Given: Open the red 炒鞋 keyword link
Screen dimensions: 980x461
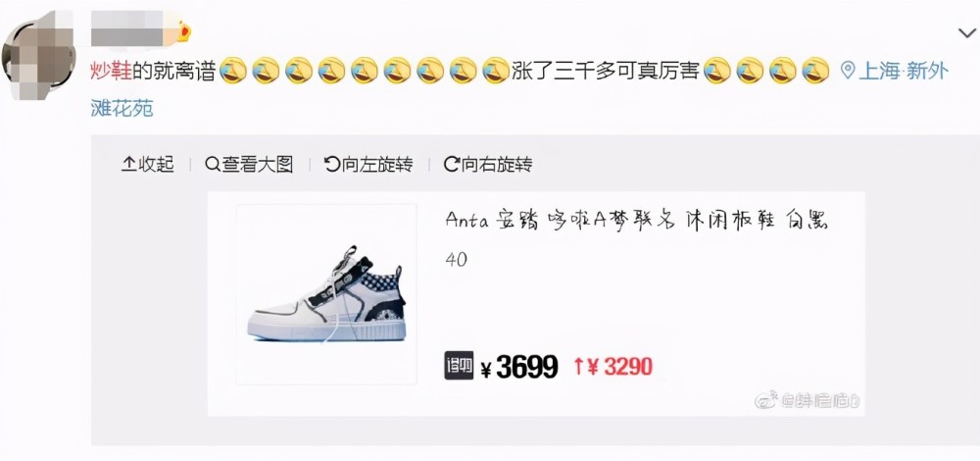Looking at the screenshot, I should point(111,71).
